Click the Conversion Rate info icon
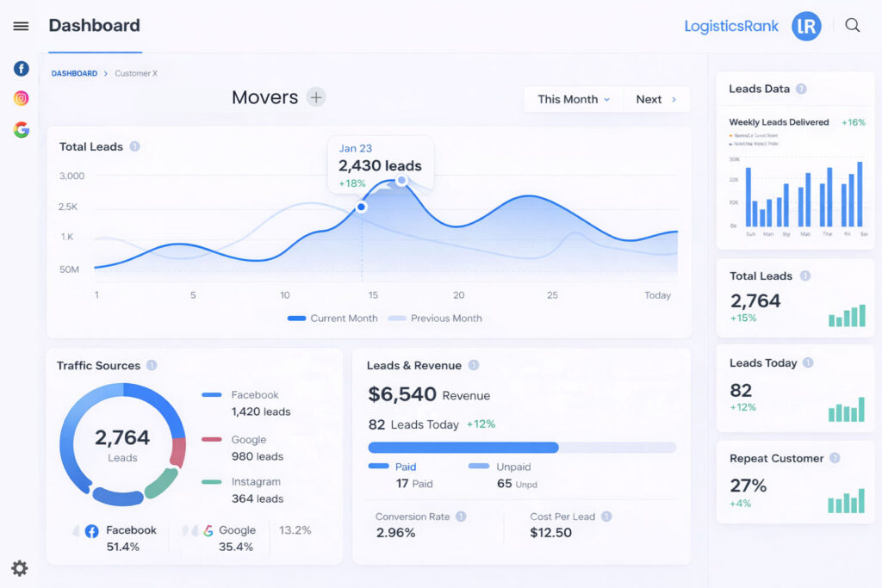 coord(461,517)
